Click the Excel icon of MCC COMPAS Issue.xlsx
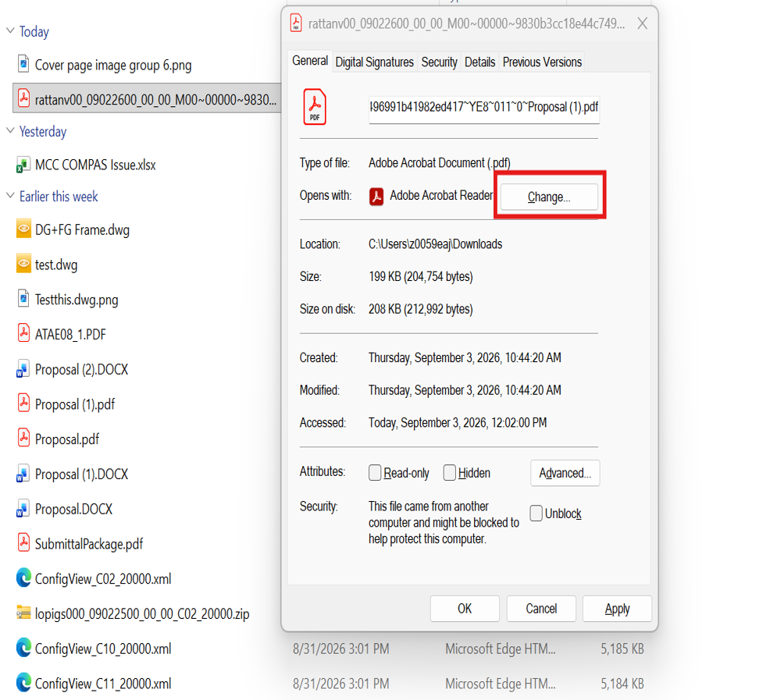This screenshot has width=777, height=700. (23, 165)
